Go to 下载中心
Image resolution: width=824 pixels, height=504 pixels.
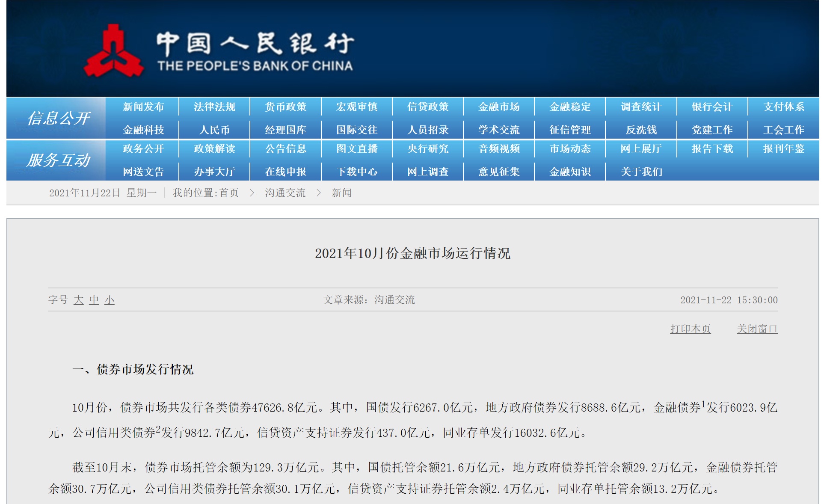(x=357, y=172)
